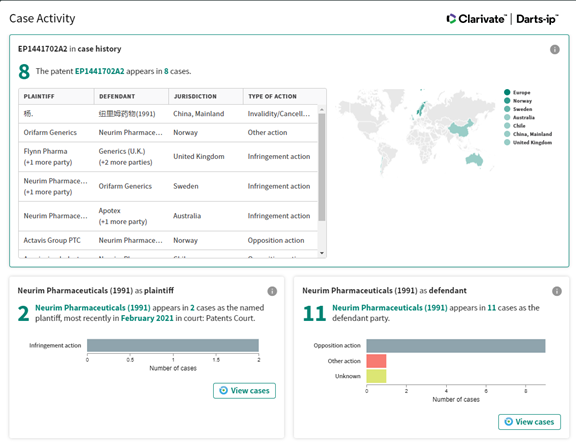This screenshot has width=576, height=447.
Task: Click the info icon in defendant panel
Action: (x=557, y=291)
